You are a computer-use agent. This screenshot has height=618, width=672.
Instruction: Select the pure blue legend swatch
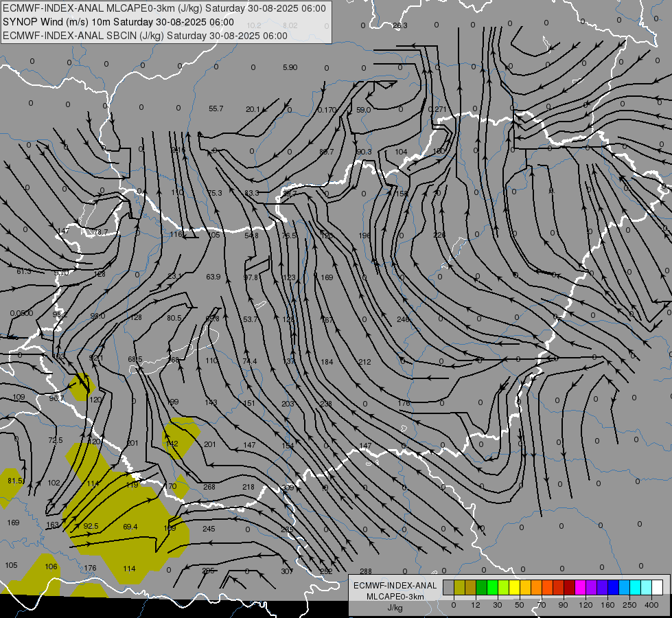pos(613,587)
